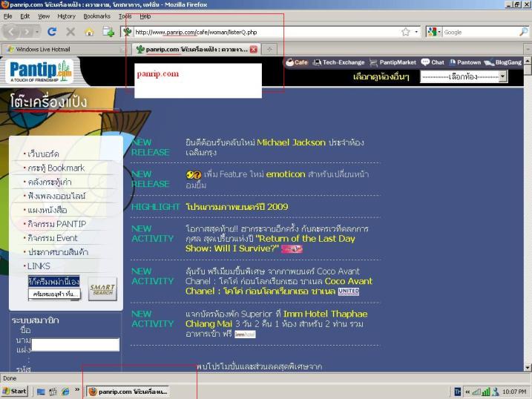Open แผงหนังสือ in the sidebar
The image size is (532, 399).
click(x=47, y=210)
